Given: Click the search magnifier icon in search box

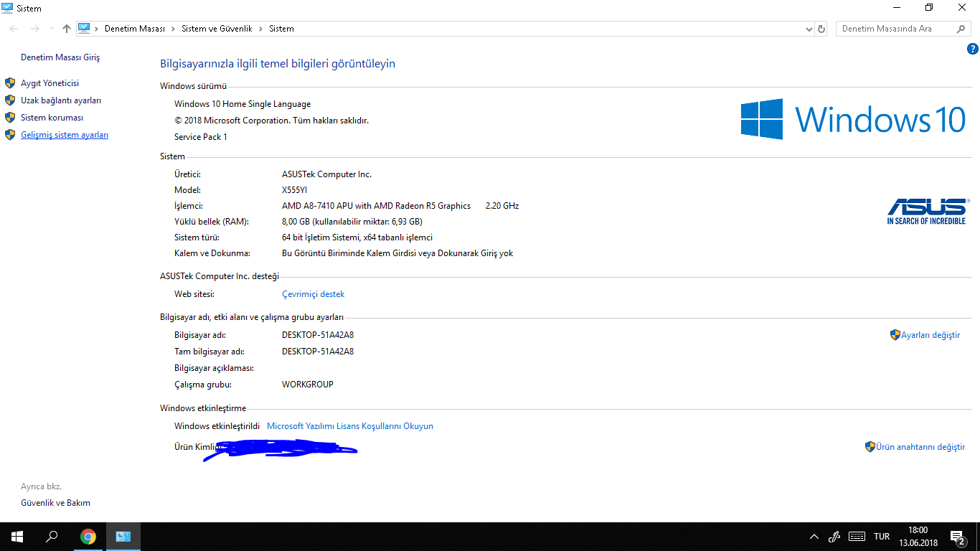Looking at the screenshot, I should pyautogui.click(x=961, y=29).
